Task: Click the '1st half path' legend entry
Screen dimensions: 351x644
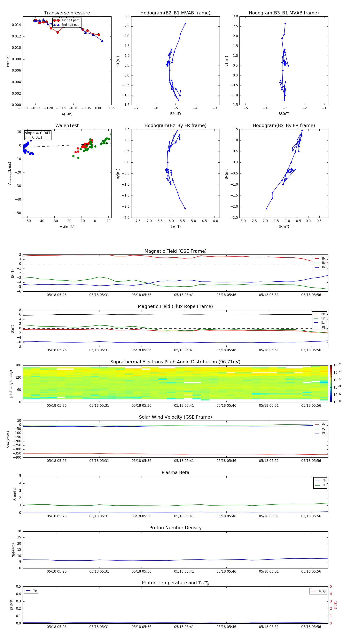Action: pos(66,20)
